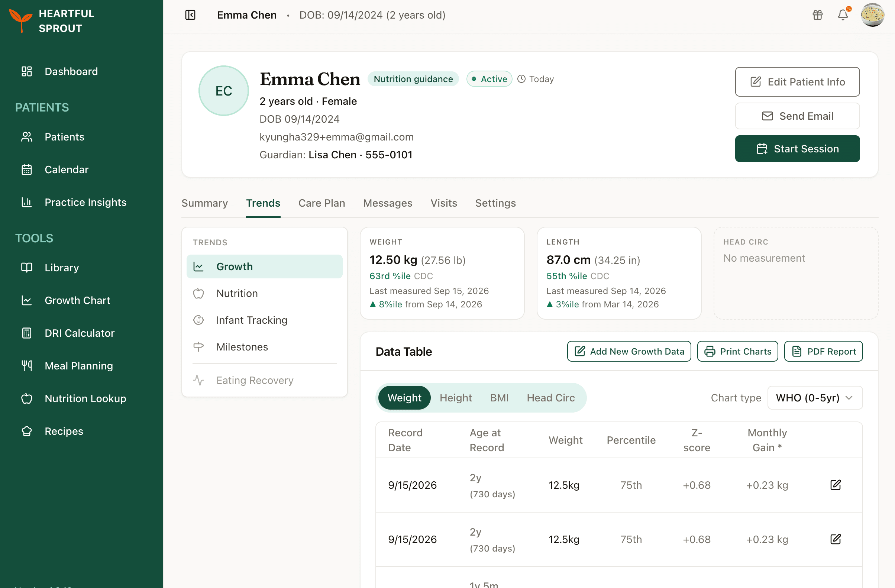Select Infant Tracking in Trends panel
The image size is (895, 588).
pos(264,320)
